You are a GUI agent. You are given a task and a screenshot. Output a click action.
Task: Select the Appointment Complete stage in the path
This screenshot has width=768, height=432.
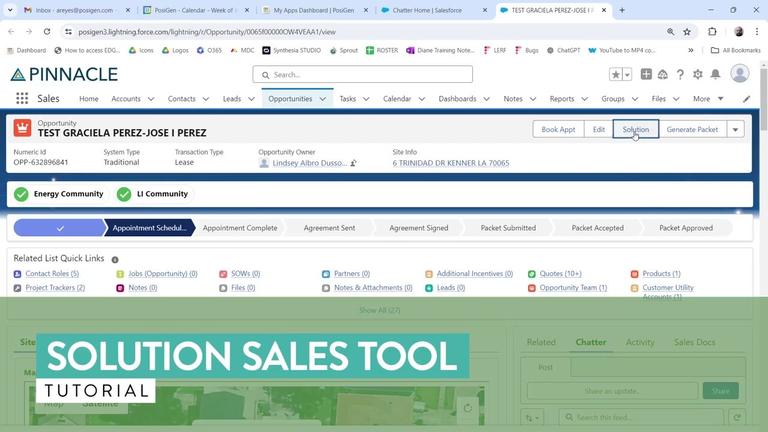pyautogui.click(x=240, y=228)
